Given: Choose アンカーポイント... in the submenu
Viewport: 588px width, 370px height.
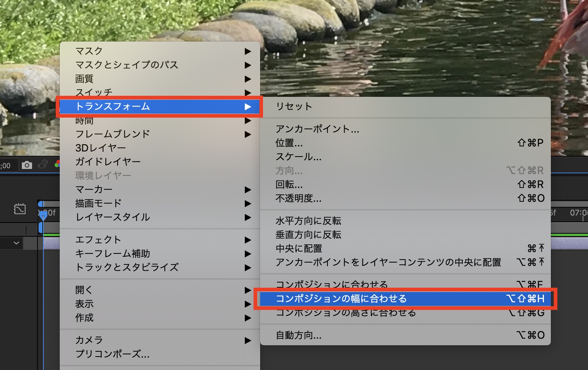Looking at the screenshot, I should coord(405,129).
